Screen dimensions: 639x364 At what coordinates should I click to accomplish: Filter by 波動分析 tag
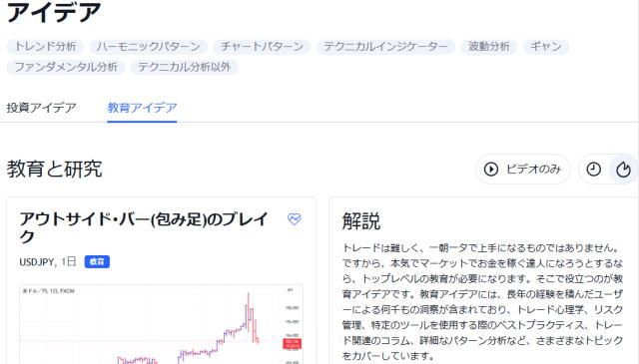point(489,47)
